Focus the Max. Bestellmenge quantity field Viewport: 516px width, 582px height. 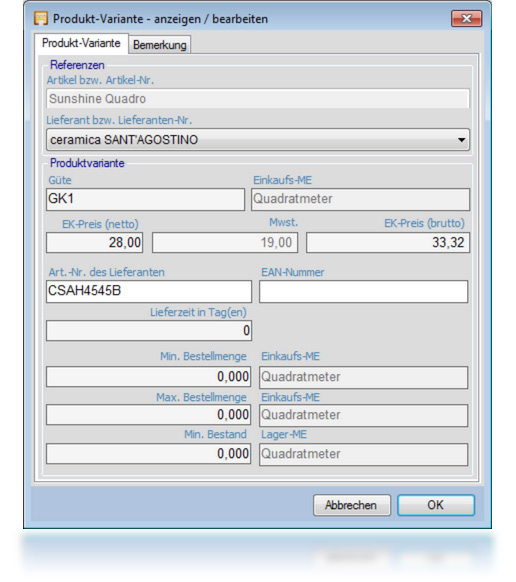(148, 415)
